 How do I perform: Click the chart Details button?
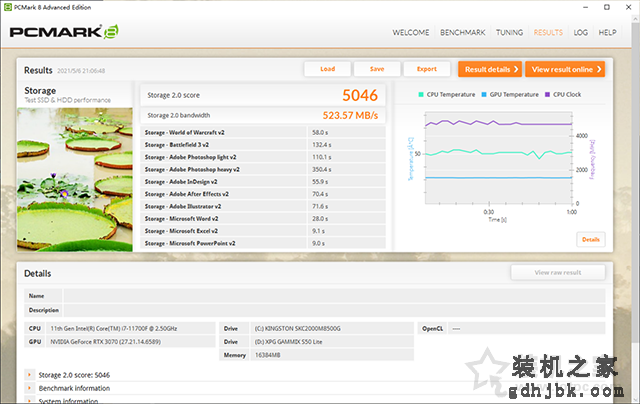591,240
